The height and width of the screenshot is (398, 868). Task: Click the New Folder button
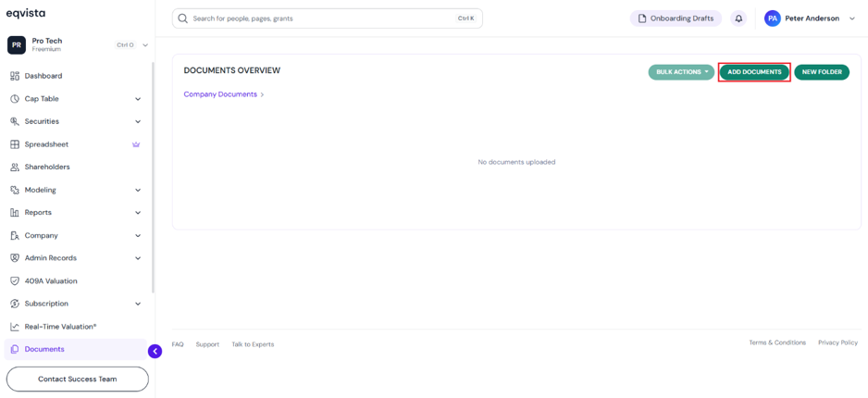click(822, 72)
